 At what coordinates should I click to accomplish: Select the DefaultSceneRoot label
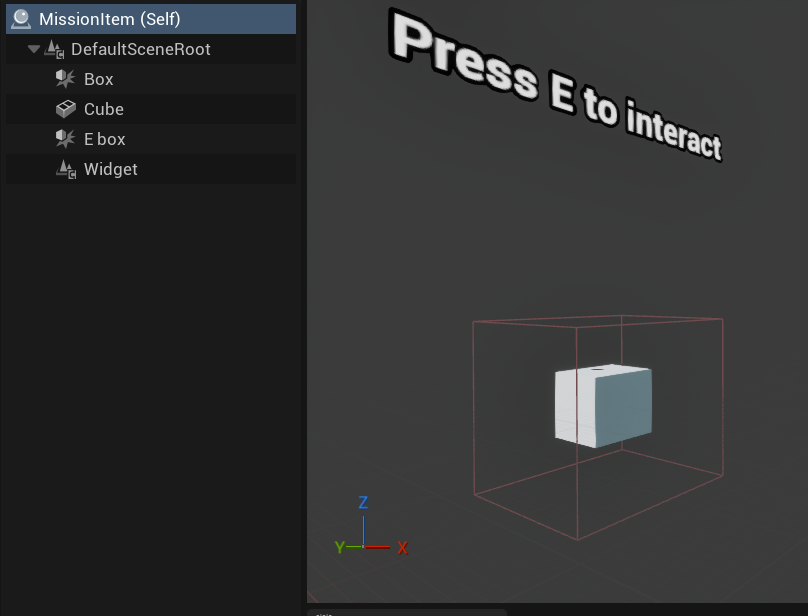coord(141,49)
